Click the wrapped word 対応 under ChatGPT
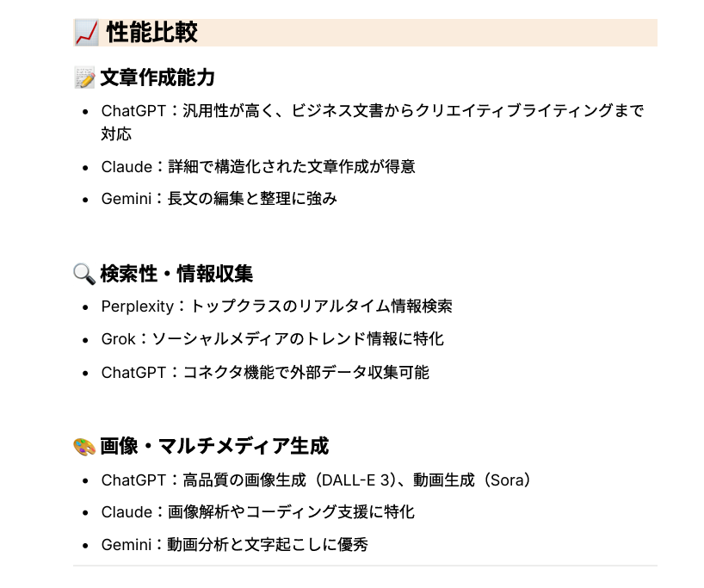Screen dimensions: 704x588 tap(116, 134)
